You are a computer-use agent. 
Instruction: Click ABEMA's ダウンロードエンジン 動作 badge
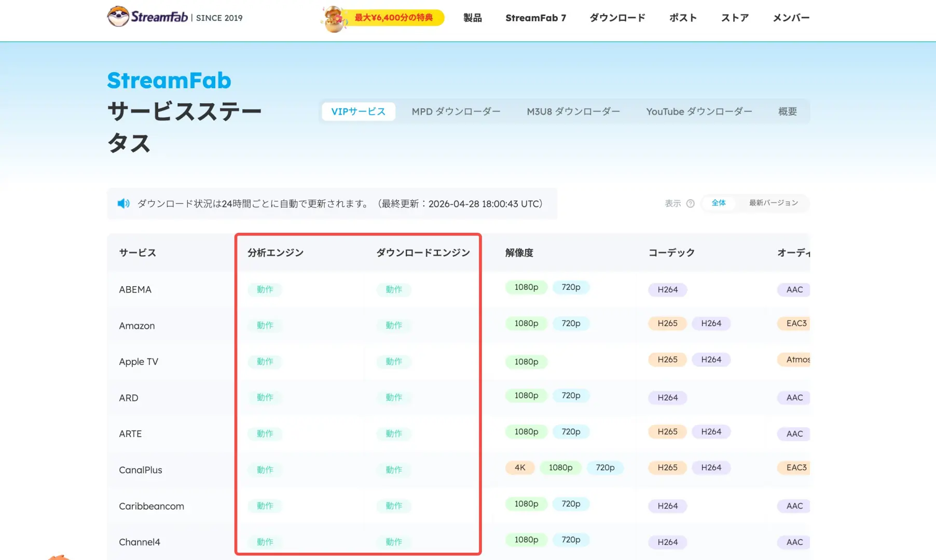[394, 289]
